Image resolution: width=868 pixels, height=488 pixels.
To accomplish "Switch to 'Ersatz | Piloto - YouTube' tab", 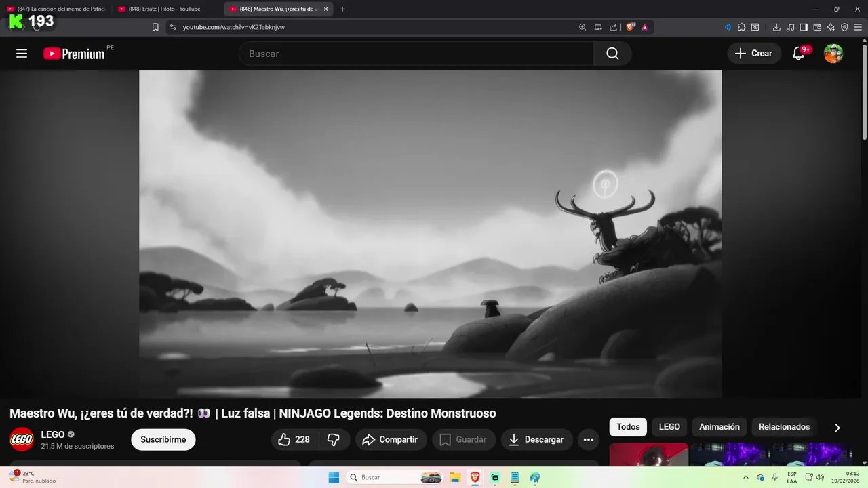I will pyautogui.click(x=165, y=9).
